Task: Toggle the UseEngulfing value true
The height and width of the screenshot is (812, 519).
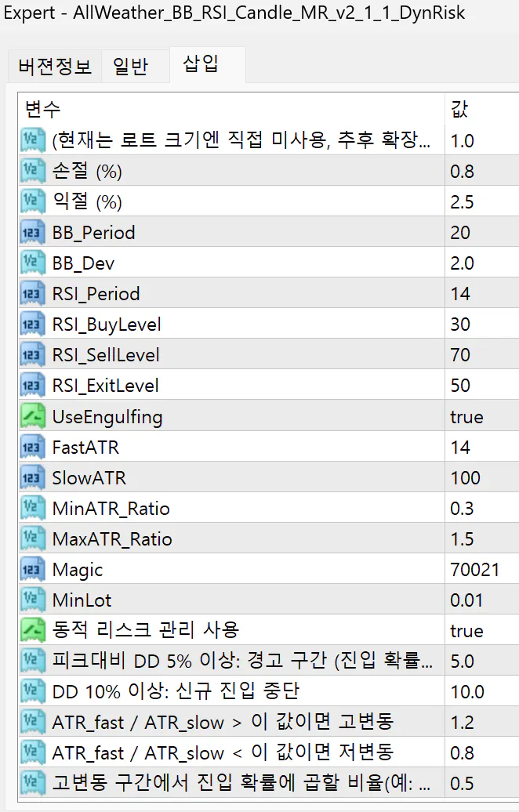Action: tap(466, 416)
